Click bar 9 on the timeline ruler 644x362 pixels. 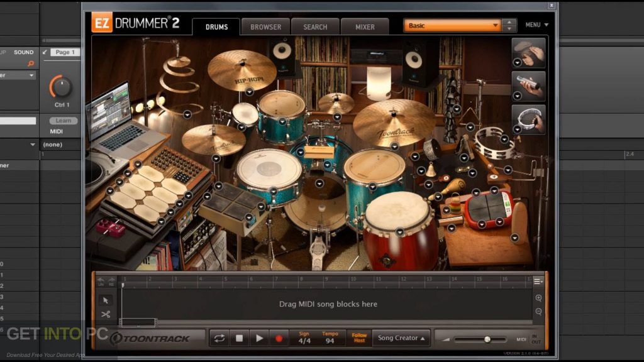[326, 279]
